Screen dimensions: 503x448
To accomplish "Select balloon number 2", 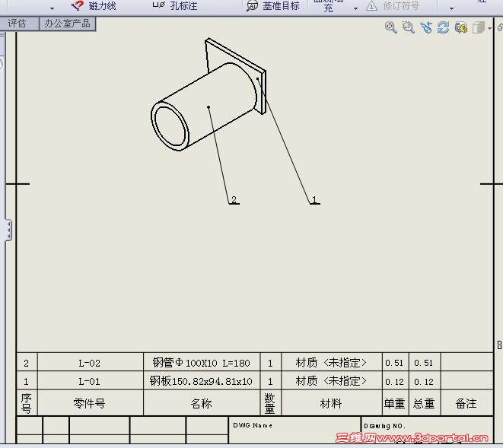I will click(234, 199).
